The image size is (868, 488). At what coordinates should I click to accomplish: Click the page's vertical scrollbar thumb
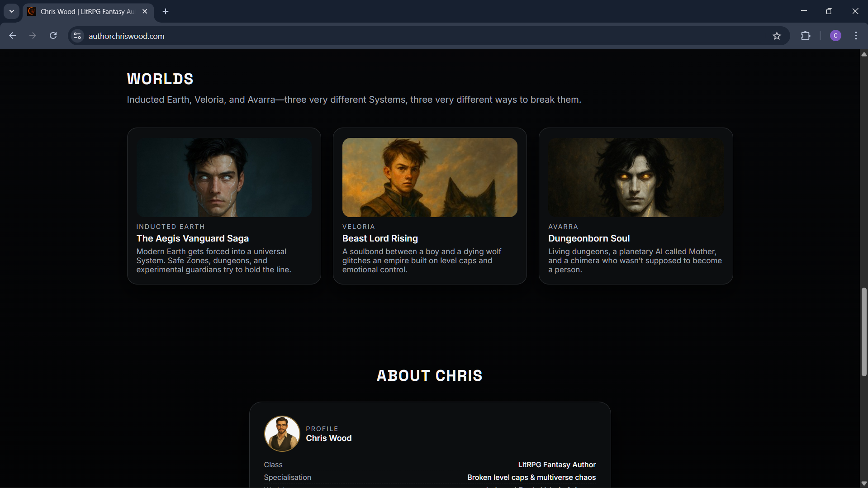(x=864, y=332)
